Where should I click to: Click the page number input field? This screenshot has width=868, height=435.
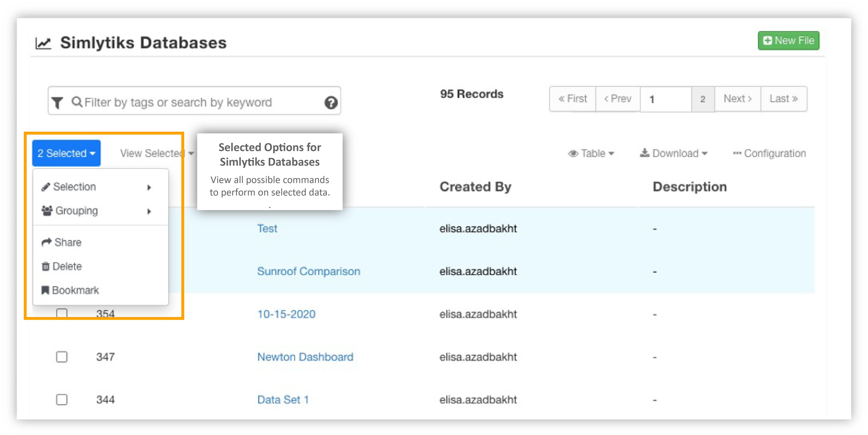point(666,99)
